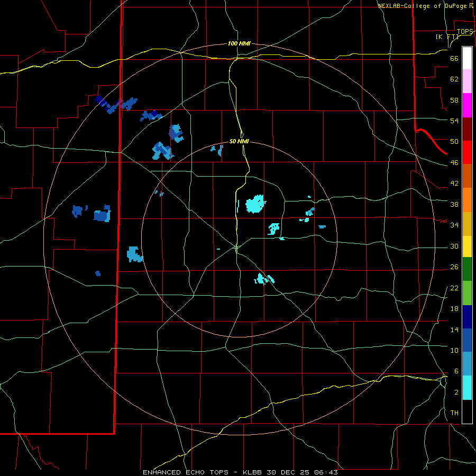
Task: Click the 66 value on the legend
Action: 454,59
